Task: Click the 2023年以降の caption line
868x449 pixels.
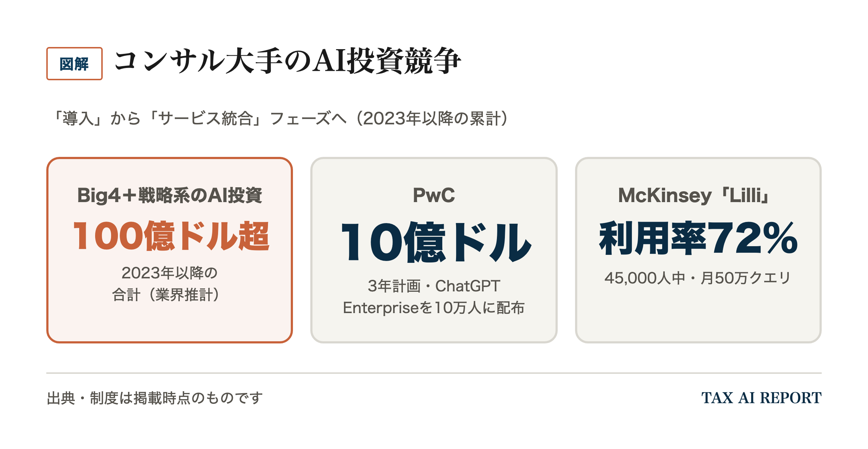Action: 170,273
